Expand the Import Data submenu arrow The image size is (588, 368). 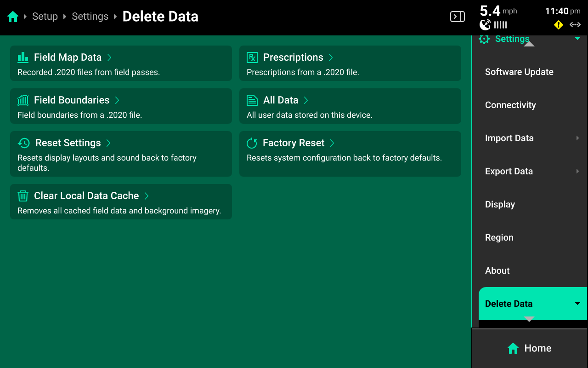577,138
